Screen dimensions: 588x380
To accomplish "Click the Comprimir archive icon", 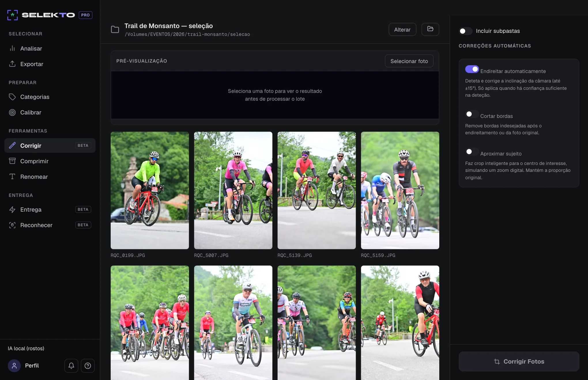I will click(x=12, y=161).
